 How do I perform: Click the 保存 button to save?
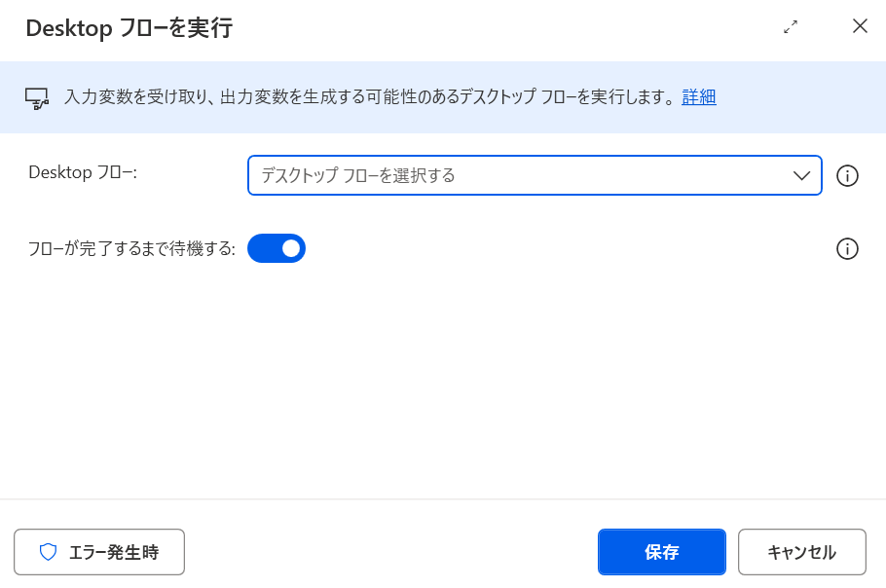click(x=661, y=552)
